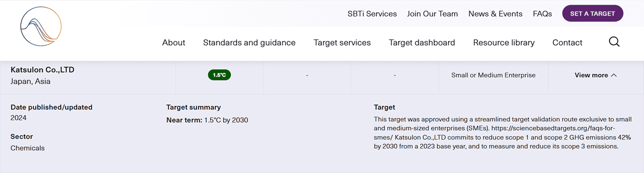Open Standards and guidance menu

(x=249, y=42)
